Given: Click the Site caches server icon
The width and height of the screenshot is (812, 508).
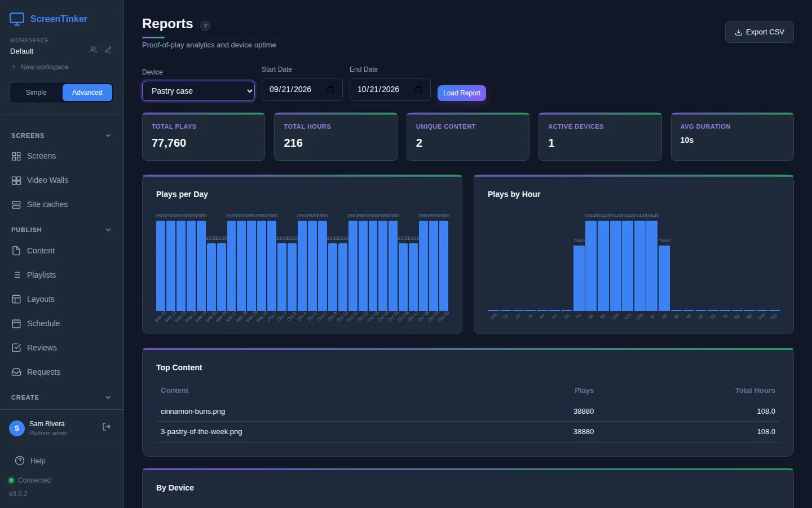Looking at the screenshot, I should (16, 205).
